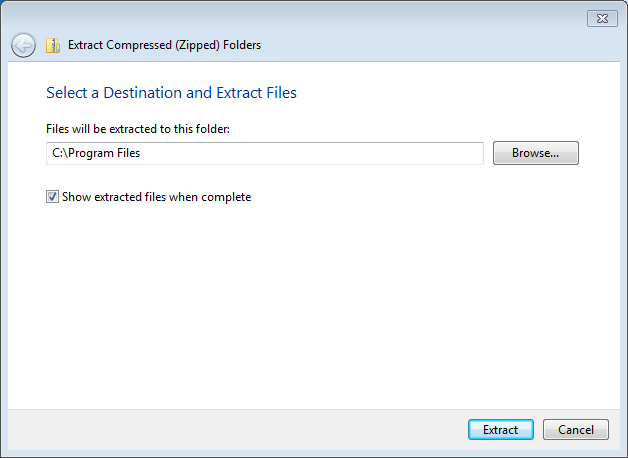Cancel the zip extraction dialog
This screenshot has height=458, width=628.
tap(576, 430)
